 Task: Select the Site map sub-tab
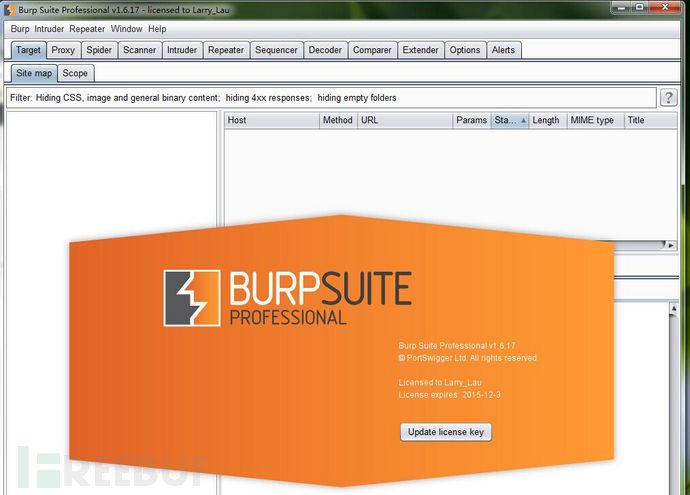tap(34, 73)
